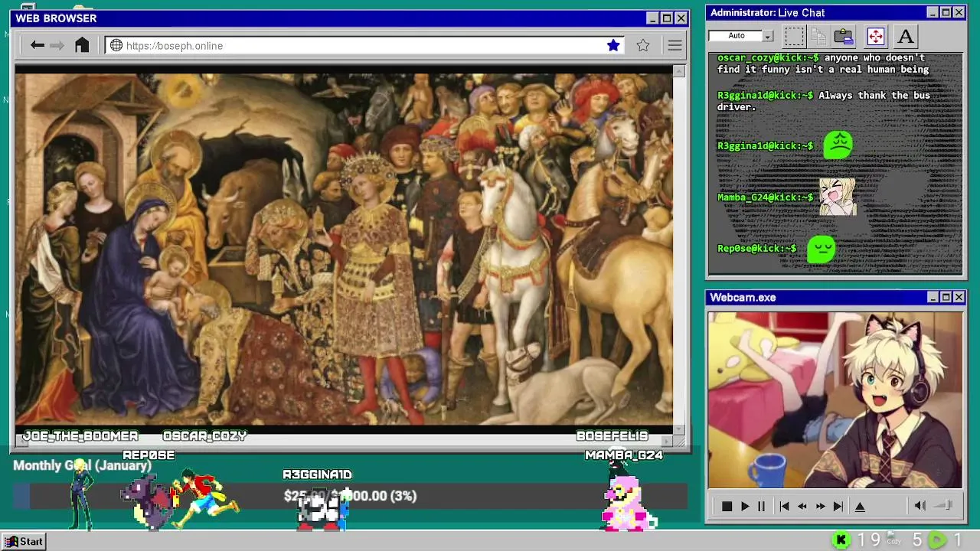Click the eject button in Webcam.exe
Image resolution: width=980 pixels, height=551 pixels.
tap(860, 506)
